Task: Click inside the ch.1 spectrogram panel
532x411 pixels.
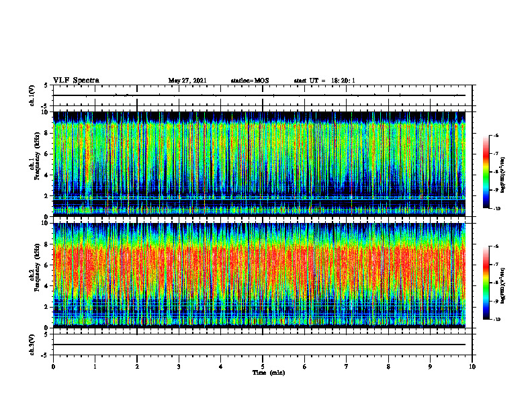Action: 259,164
